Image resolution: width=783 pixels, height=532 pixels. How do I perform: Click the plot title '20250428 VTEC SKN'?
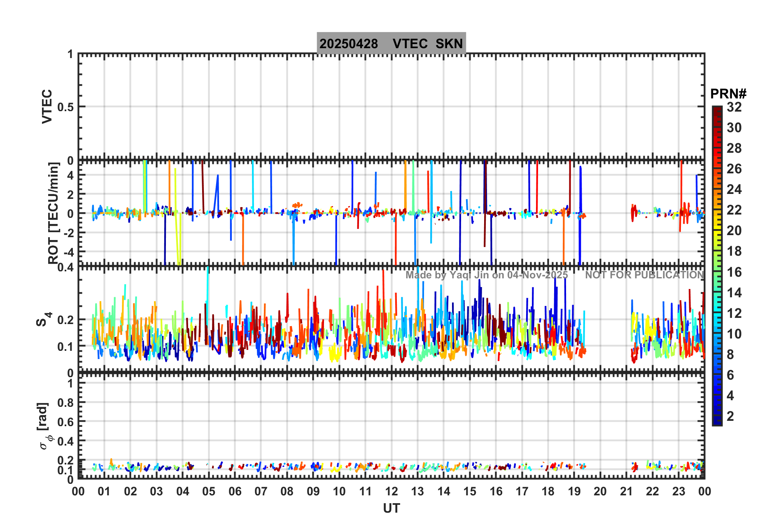point(391,43)
